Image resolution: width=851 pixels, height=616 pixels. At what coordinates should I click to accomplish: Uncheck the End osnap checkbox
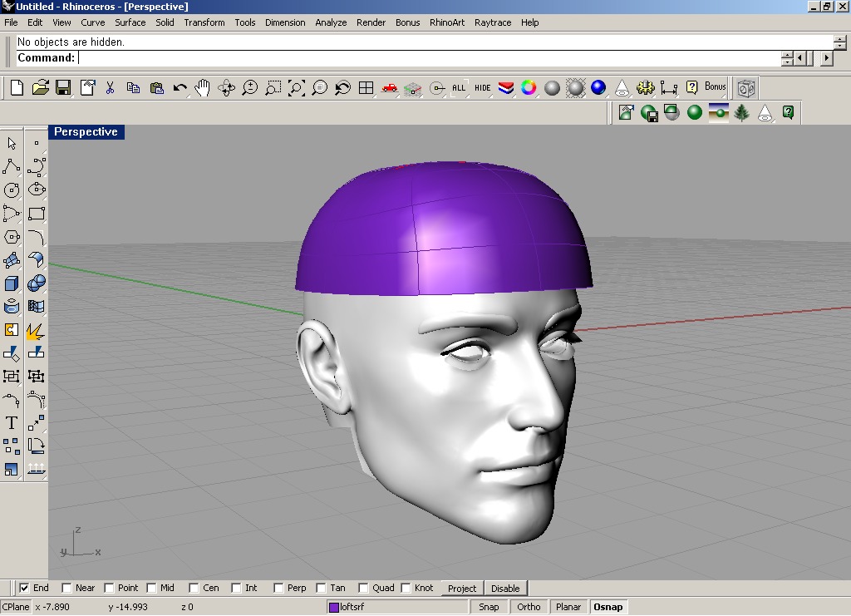24,588
